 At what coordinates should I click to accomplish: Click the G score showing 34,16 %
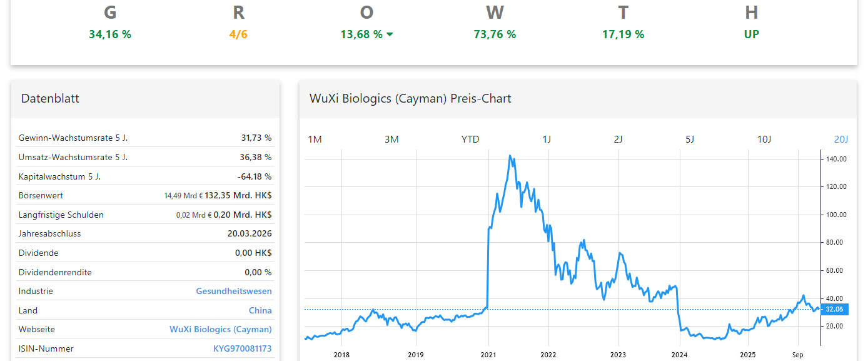coord(110,34)
